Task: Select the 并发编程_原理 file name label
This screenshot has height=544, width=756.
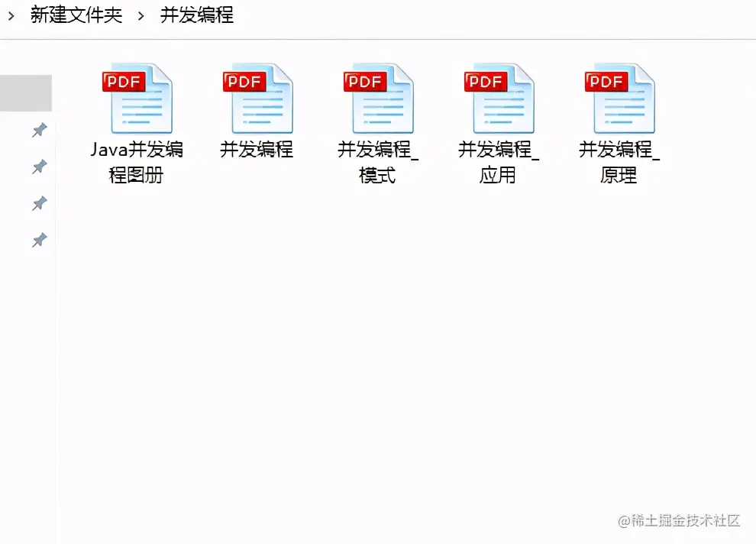Action: pyautogui.click(x=619, y=161)
